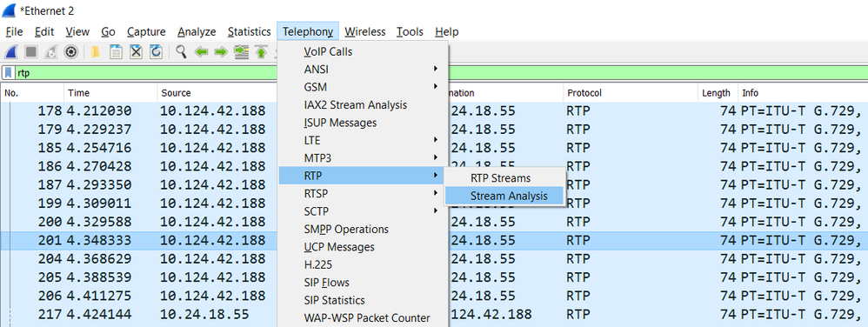Open the Capture menu
The width and height of the screenshot is (868, 327).
(x=146, y=31)
